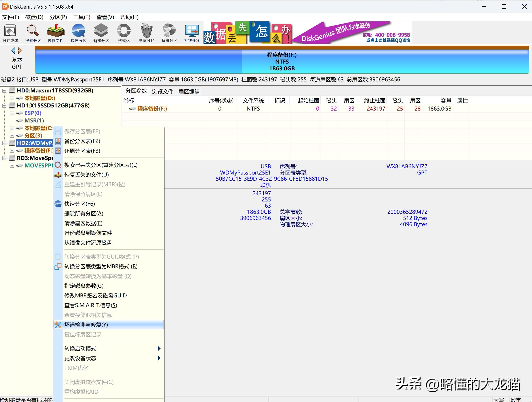The width and height of the screenshot is (532, 402).
Task: Expand 本地磁盘(C:) tree node
Action: (x=12, y=128)
